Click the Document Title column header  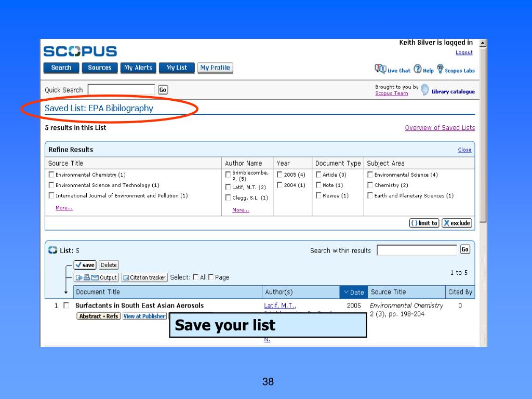[168, 292]
